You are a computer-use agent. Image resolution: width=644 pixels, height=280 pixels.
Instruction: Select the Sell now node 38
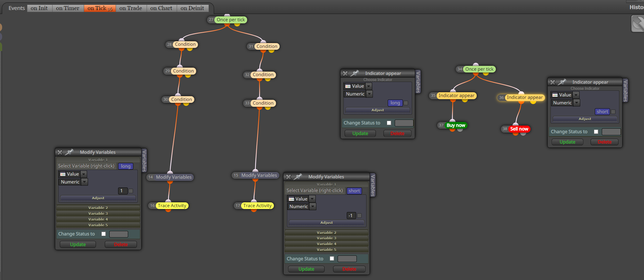519,129
